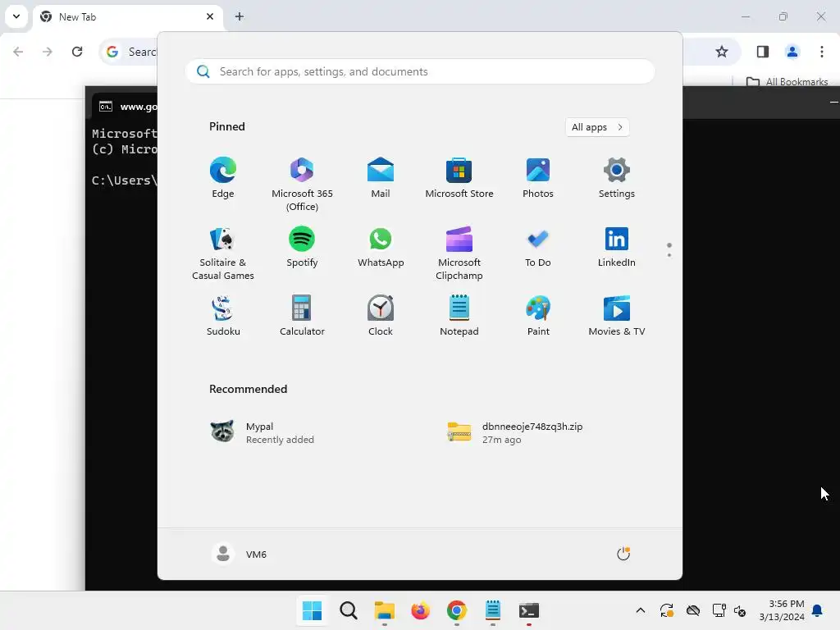Open Settings from the Start menu
840x630 pixels.
(x=617, y=178)
